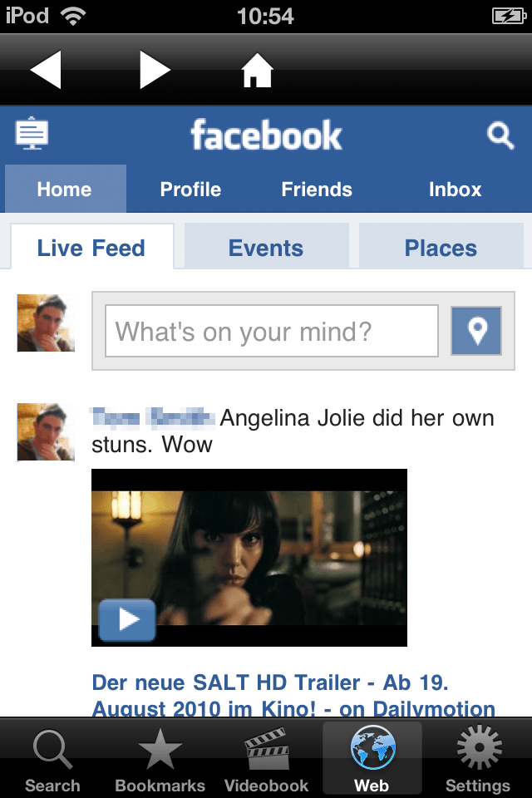Tap the Facebook search magnifier icon
This screenshot has width=532, height=798.
500,135
